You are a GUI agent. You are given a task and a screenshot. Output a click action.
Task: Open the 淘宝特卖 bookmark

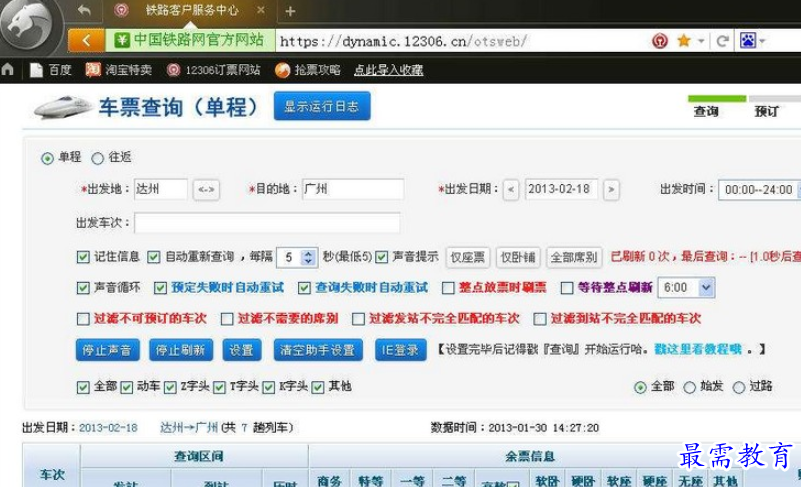[x=119, y=70]
